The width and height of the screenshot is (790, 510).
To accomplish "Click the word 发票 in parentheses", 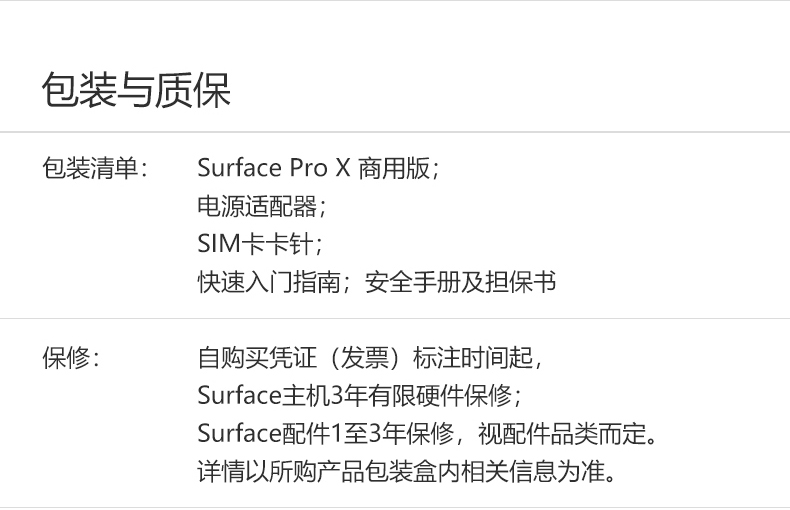I will pyautogui.click(x=365, y=358).
